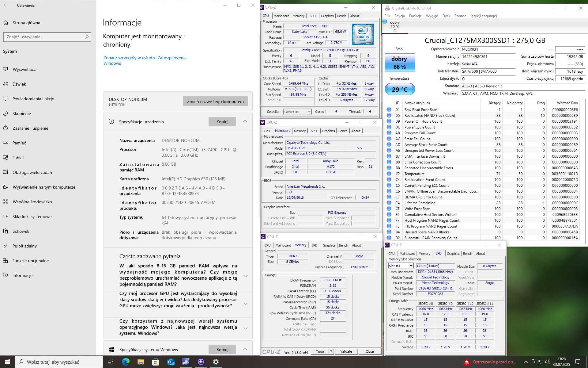Click the dobry 88 % health status box
The width and height of the screenshot is (588, 368).
coord(400,63)
